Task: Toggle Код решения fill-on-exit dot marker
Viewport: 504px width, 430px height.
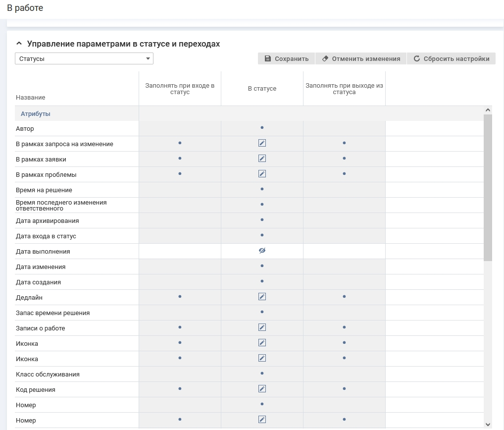Action: coord(344,389)
